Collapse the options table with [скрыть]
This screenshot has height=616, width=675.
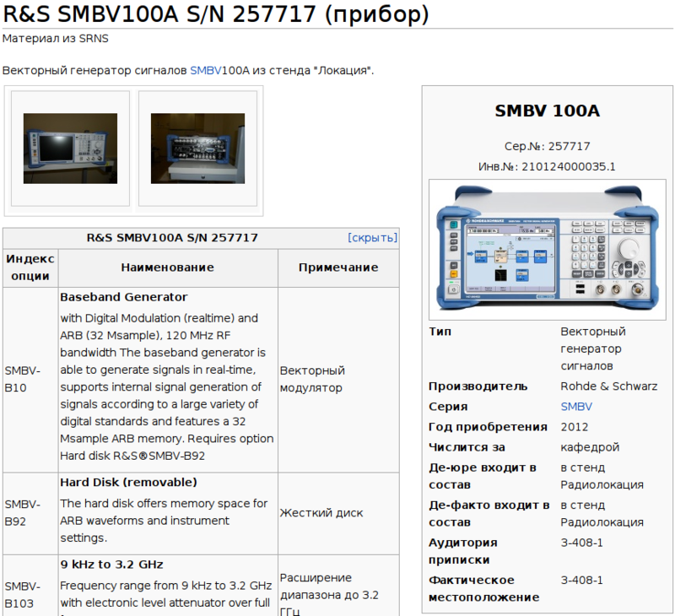tap(372, 238)
